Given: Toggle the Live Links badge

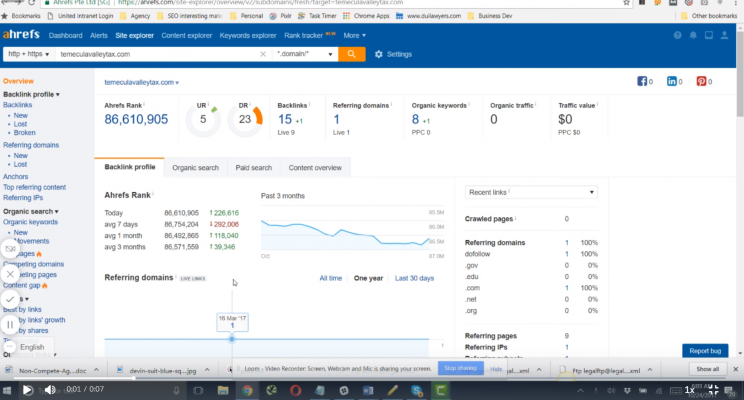Looking at the screenshot, I should (193, 277).
